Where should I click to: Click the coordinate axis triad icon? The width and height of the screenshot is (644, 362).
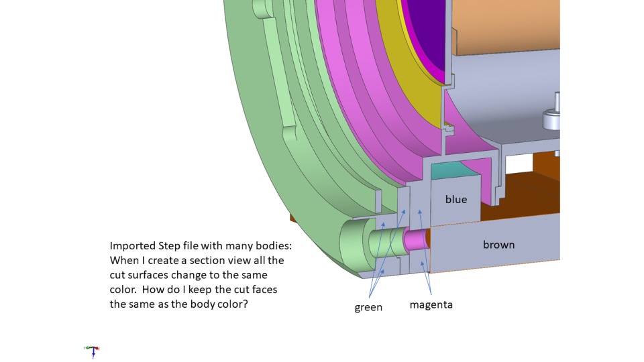(93, 352)
